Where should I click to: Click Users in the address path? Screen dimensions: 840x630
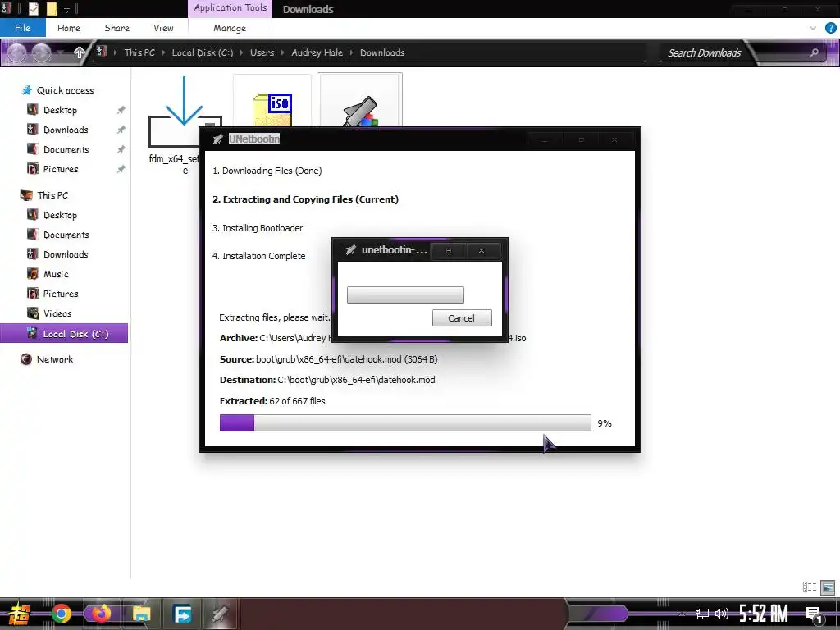click(262, 52)
